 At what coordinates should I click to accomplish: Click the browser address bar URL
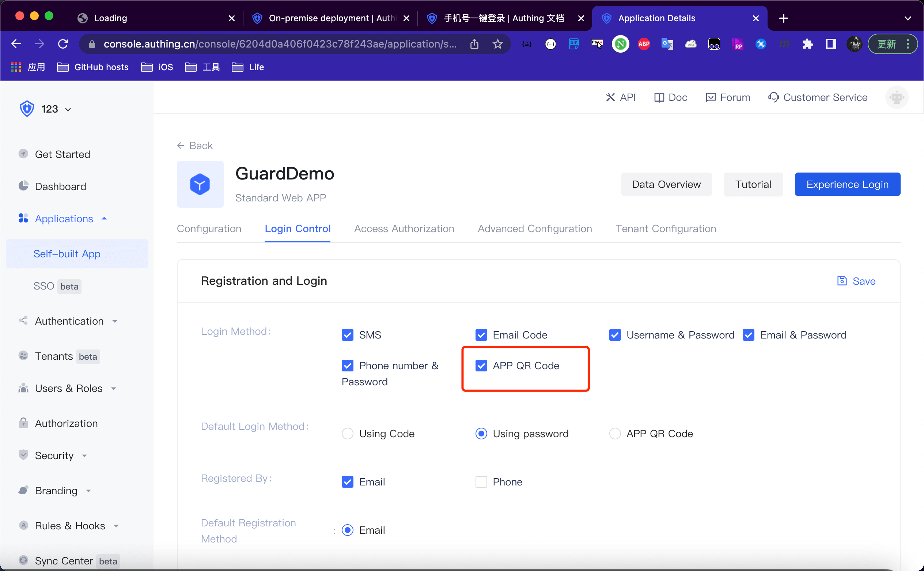click(279, 44)
